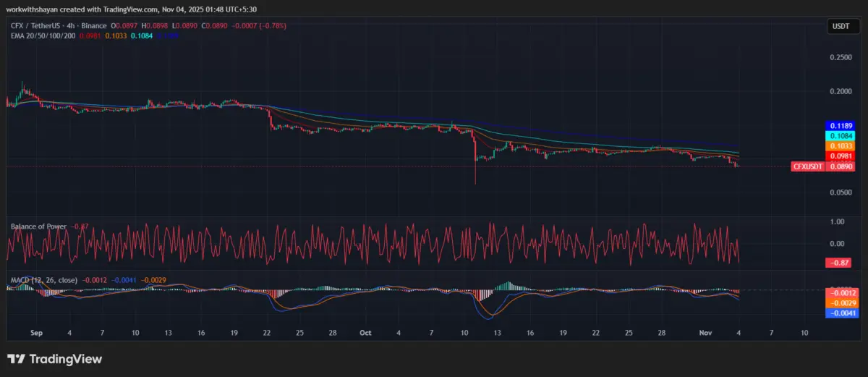Click the Nov date on the time axis

[705, 333]
